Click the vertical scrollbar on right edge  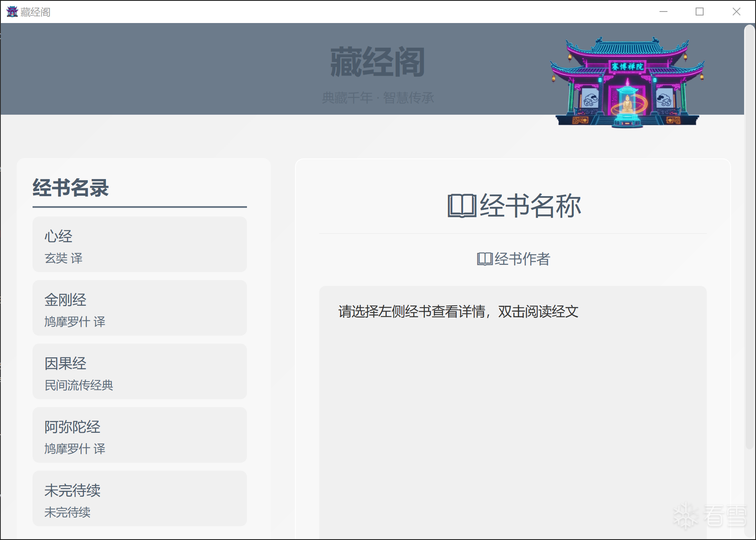tap(749, 238)
